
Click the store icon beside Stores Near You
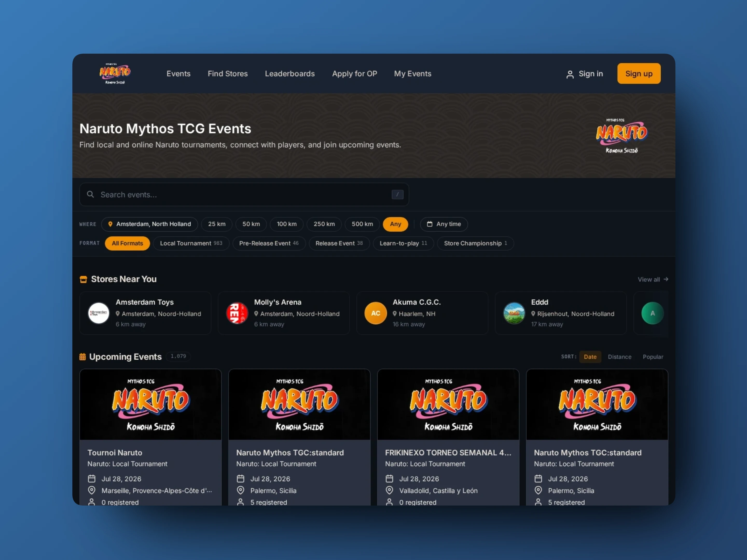pos(83,279)
